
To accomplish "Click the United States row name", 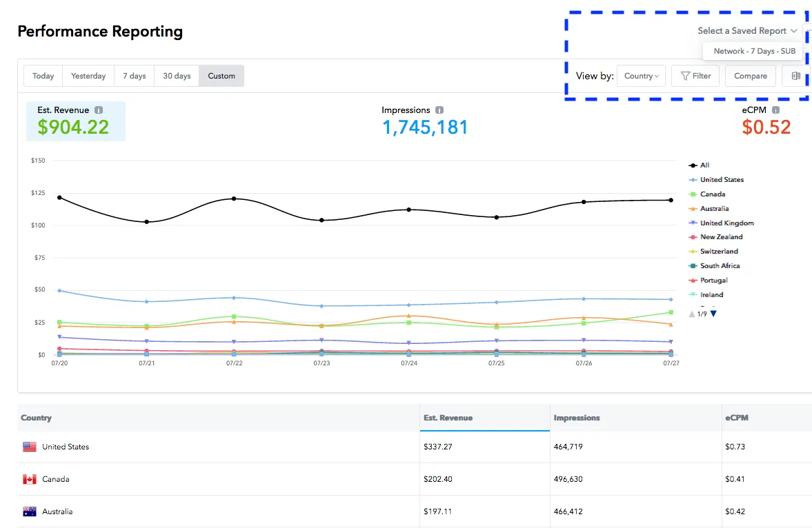I will tap(66, 447).
